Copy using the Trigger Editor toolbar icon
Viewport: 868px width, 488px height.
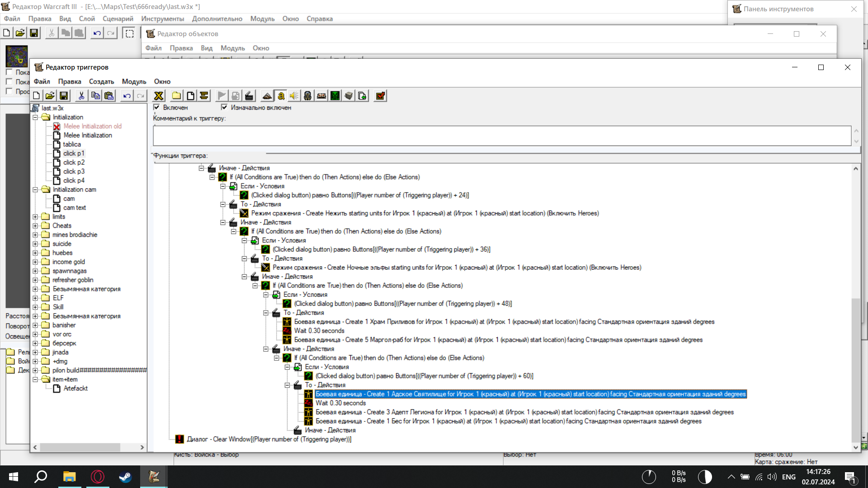coord(95,96)
